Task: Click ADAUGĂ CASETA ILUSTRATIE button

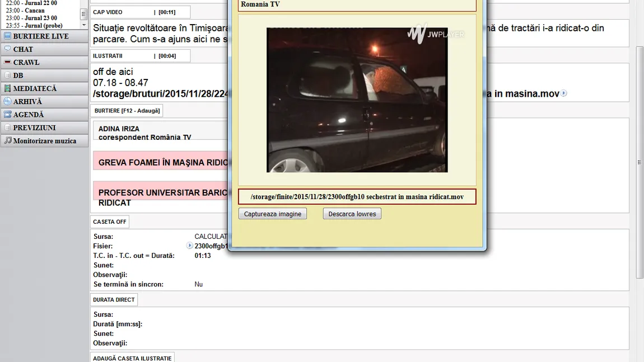Action: 132,358
